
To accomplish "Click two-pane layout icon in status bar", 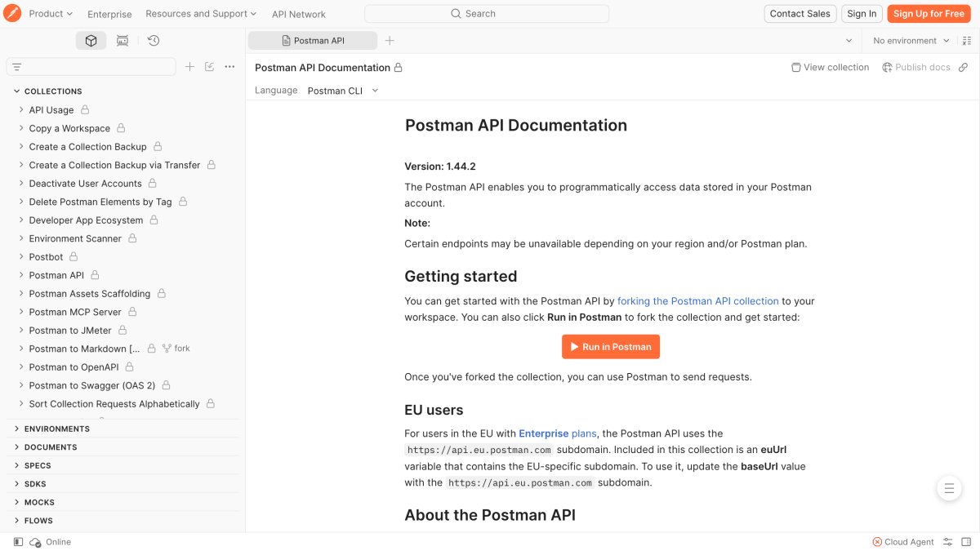I will 966,542.
